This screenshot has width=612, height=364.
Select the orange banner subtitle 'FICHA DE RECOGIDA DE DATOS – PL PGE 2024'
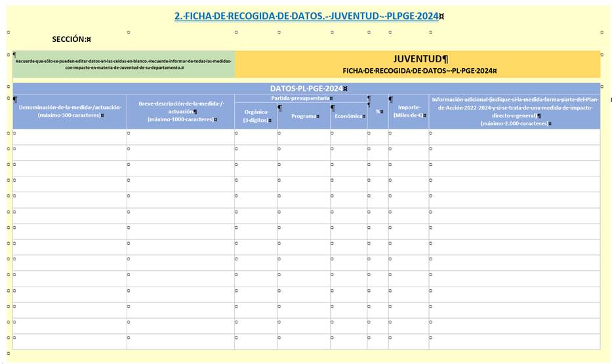coord(418,71)
